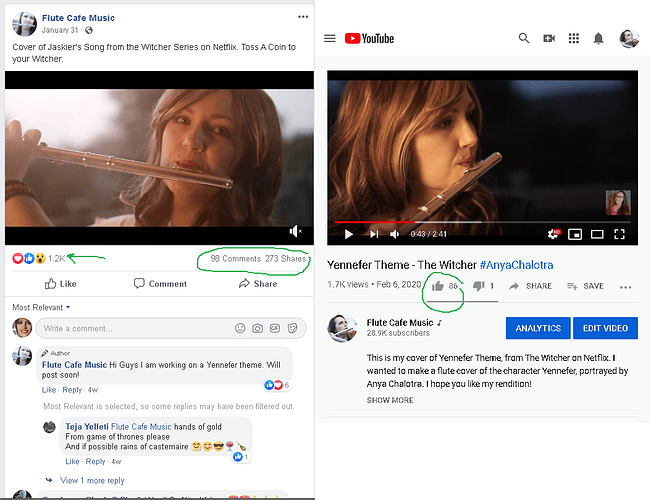This screenshot has width=651, height=500.
Task: Unmute the Facebook video
Action: 296,231
